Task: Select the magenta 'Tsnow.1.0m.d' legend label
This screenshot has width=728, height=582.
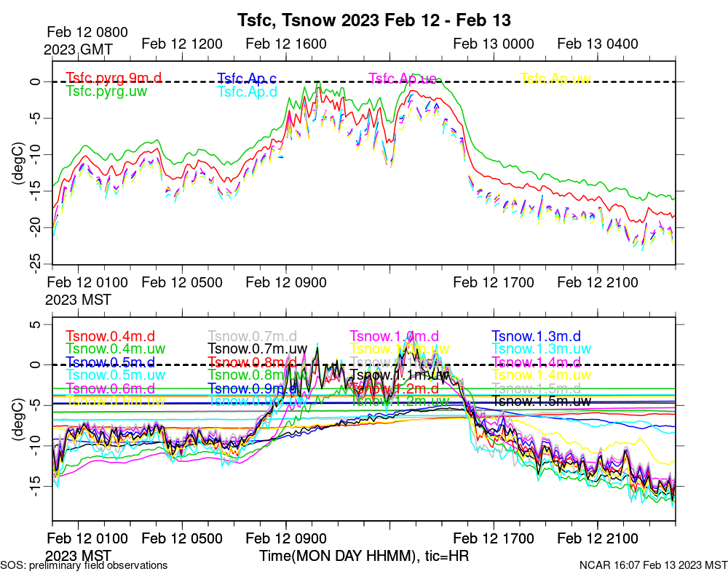Action: [394, 336]
